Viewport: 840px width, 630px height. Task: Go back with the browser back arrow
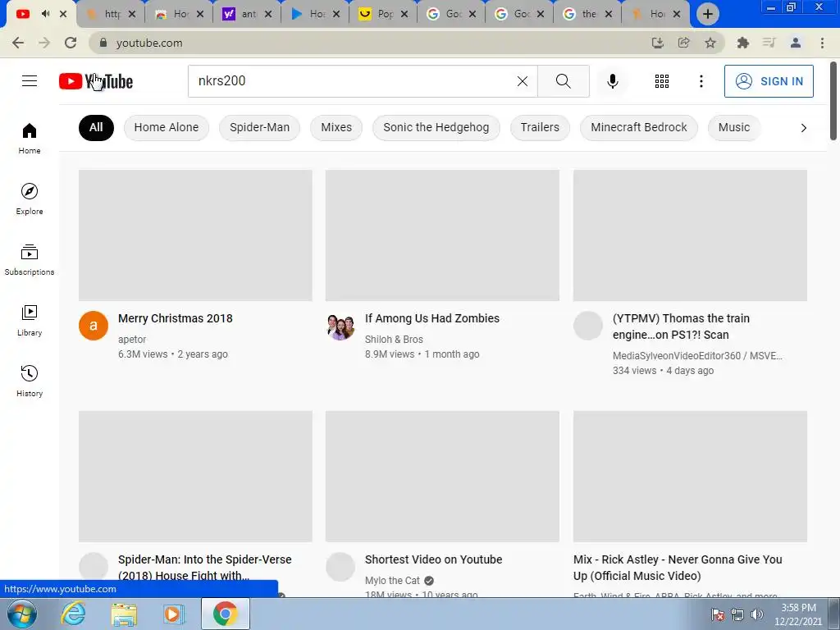(18, 43)
